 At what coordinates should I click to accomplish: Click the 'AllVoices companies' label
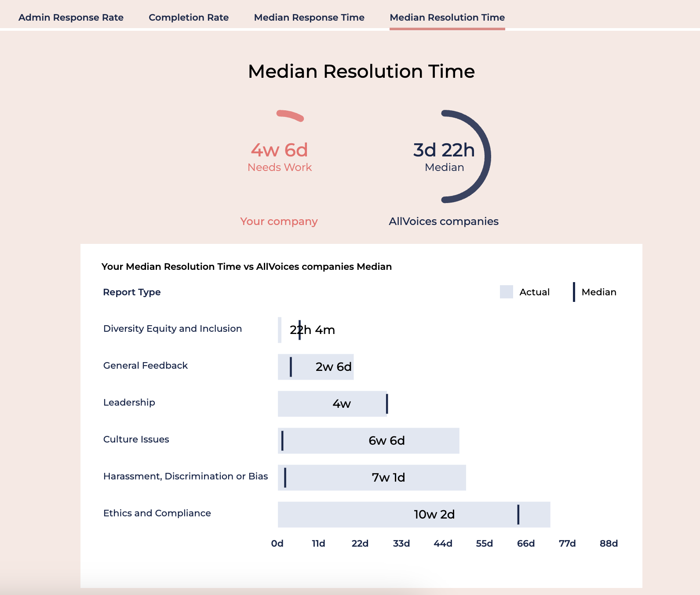tap(444, 221)
